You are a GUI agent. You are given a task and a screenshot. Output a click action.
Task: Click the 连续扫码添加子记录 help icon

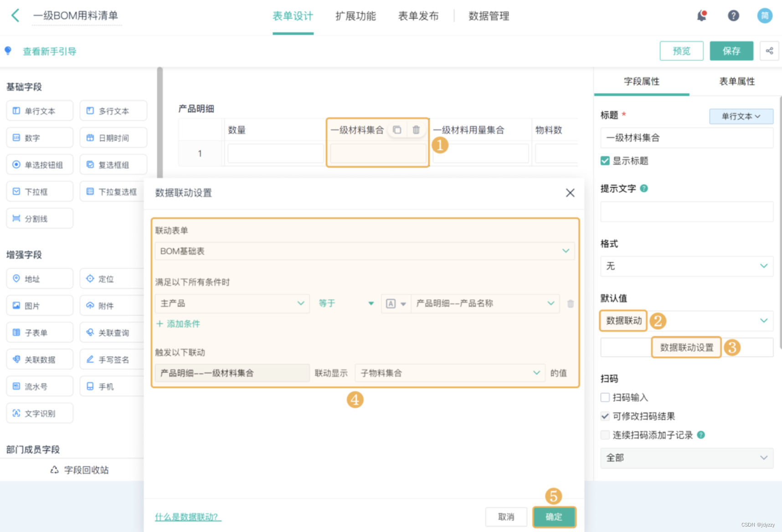click(x=701, y=435)
